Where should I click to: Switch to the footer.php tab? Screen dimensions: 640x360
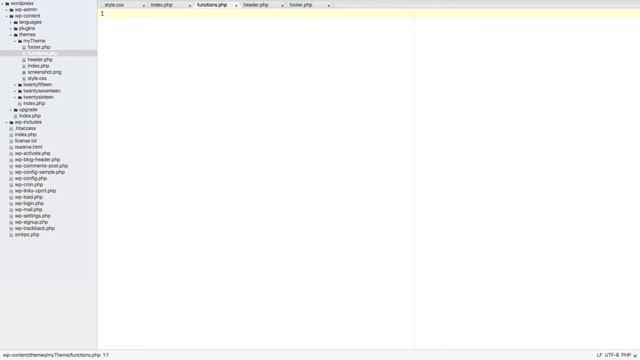tap(301, 5)
